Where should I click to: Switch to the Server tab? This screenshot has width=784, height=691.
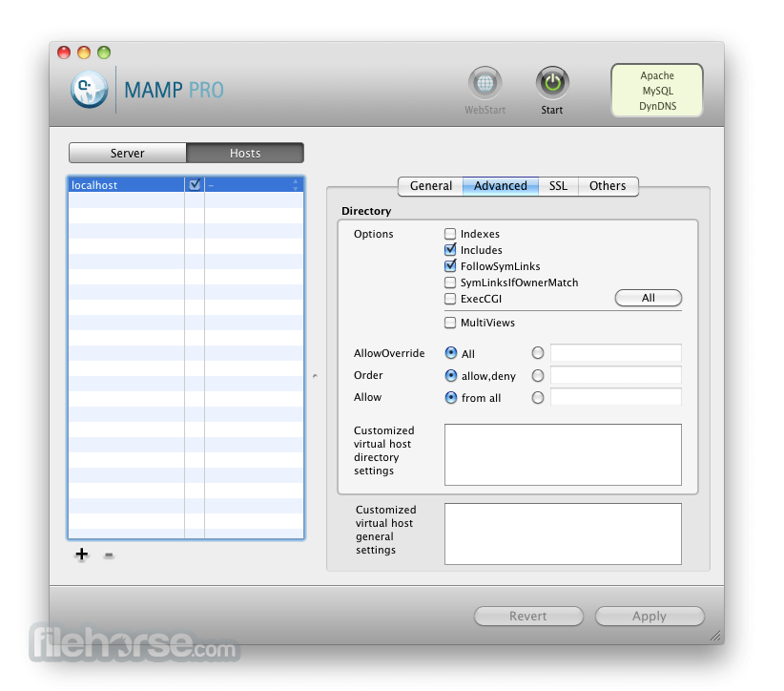[128, 153]
